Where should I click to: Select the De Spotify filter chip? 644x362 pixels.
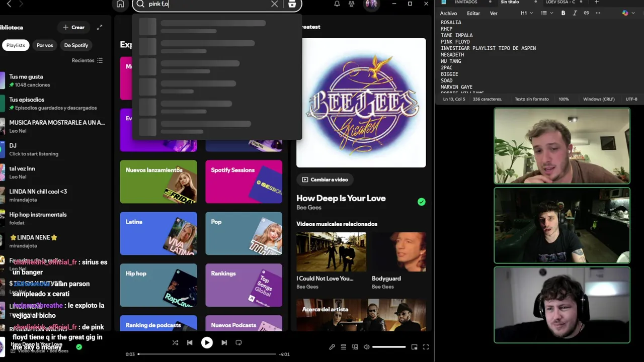[76, 45]
